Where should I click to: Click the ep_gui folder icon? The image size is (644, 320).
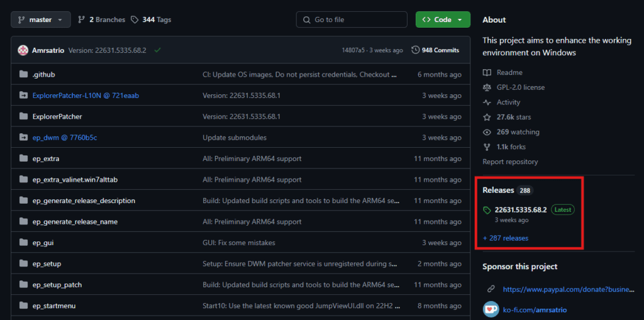(x=23, y=243)
